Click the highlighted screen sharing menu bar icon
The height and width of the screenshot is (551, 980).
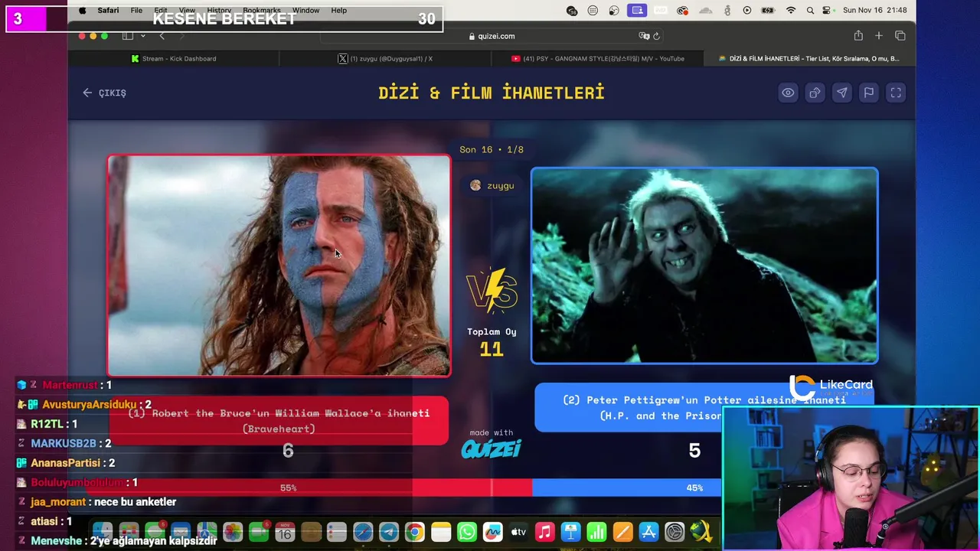tap(637, 10)
